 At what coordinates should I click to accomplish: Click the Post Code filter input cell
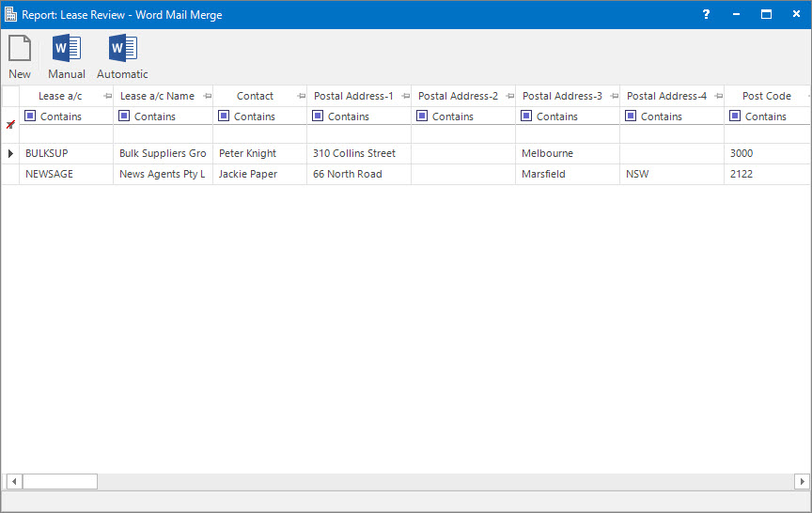coord(767,134)
